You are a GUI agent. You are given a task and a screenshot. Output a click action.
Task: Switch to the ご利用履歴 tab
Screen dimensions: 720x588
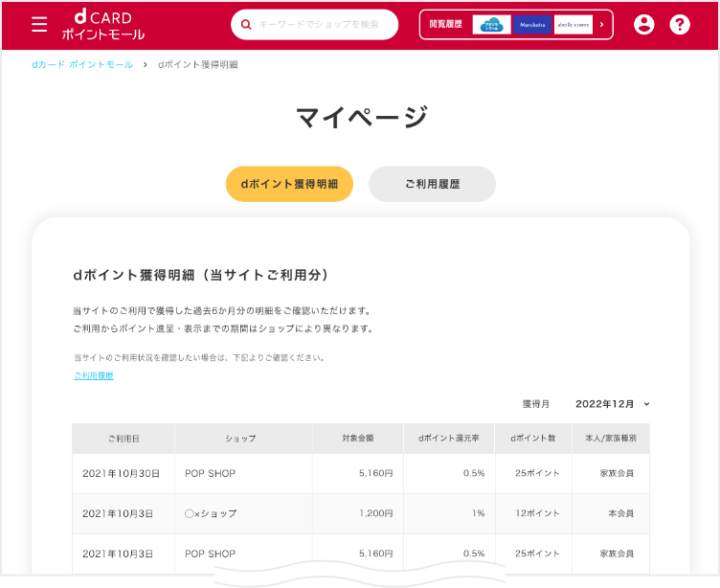tap(432, 184)
